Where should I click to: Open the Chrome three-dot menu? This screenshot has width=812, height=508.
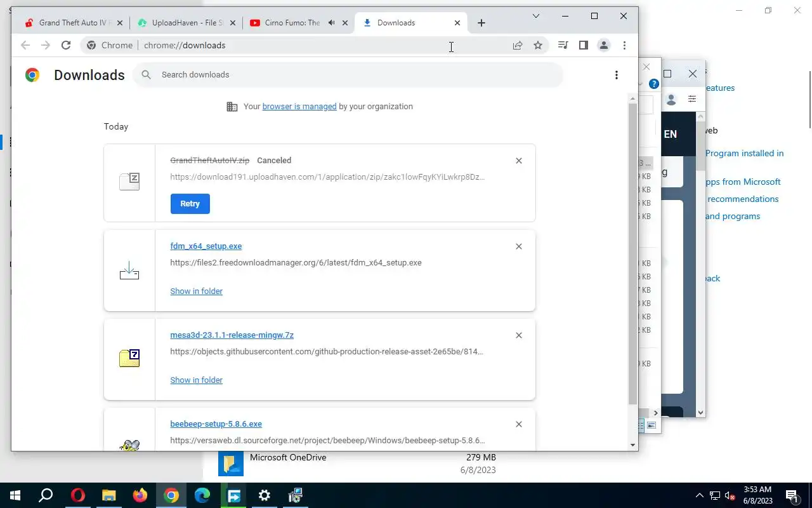(624, 45)
